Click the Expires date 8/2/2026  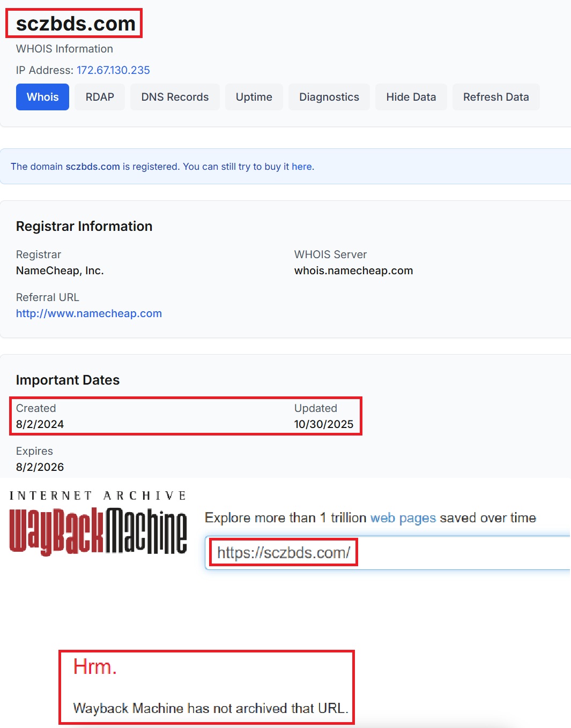point(40,467)
